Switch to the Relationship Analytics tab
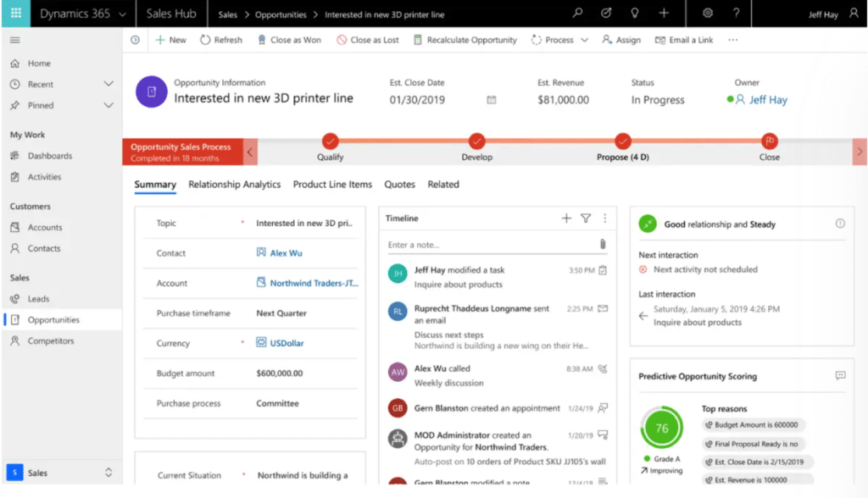This screenshot has width=868, height=498. 233,184
